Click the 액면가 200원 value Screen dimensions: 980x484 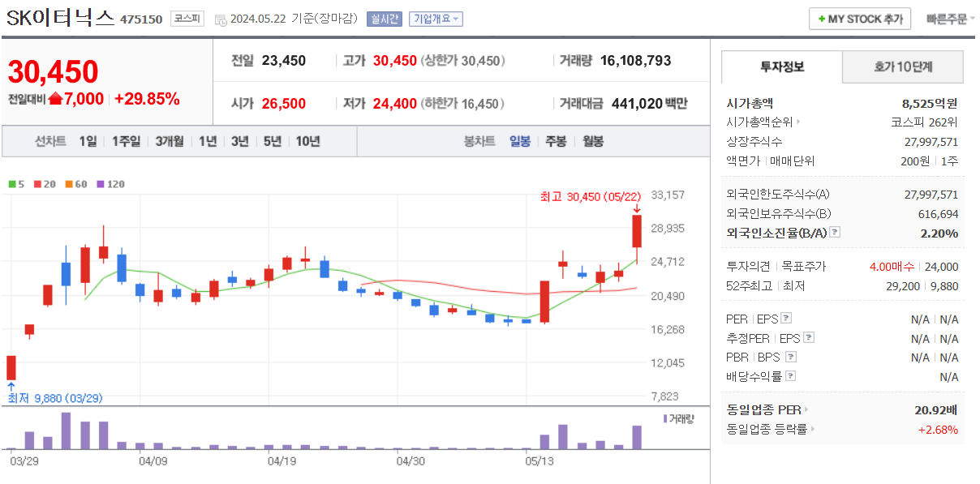(914, 161)
